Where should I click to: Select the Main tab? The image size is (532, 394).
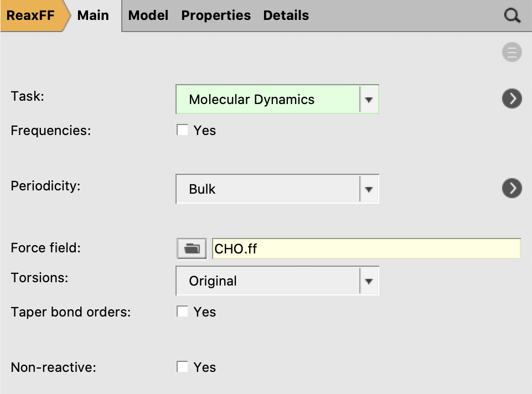point(92,15)
